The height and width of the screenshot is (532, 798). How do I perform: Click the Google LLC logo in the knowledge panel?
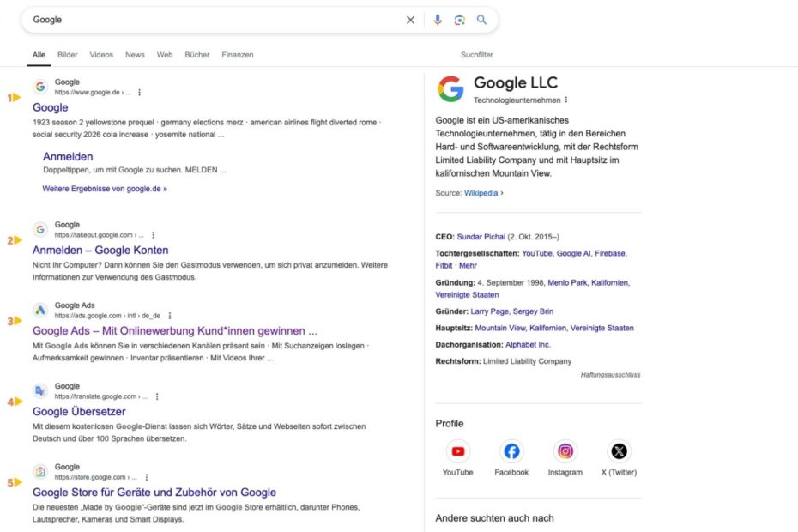450,88
